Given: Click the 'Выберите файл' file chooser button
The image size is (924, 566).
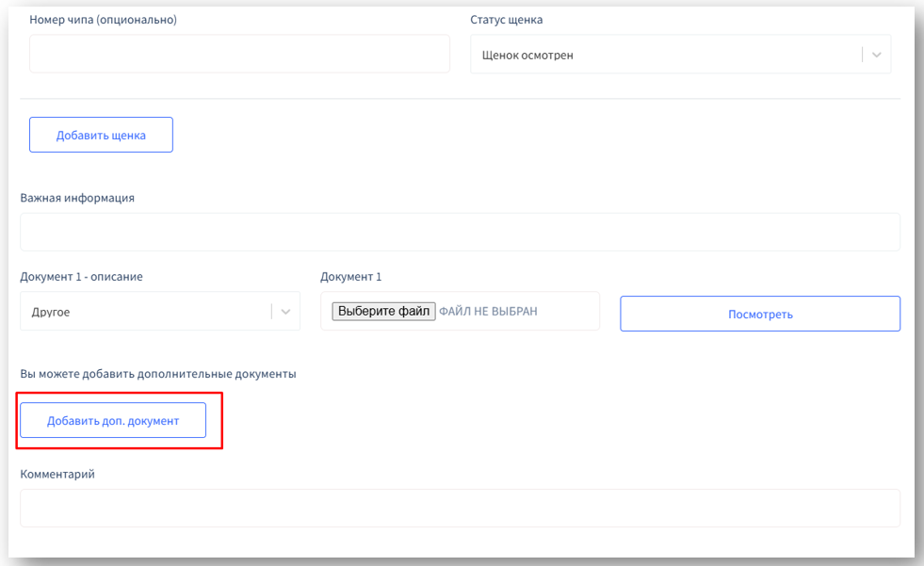Looking at the screenshot, I should point(383,311).
